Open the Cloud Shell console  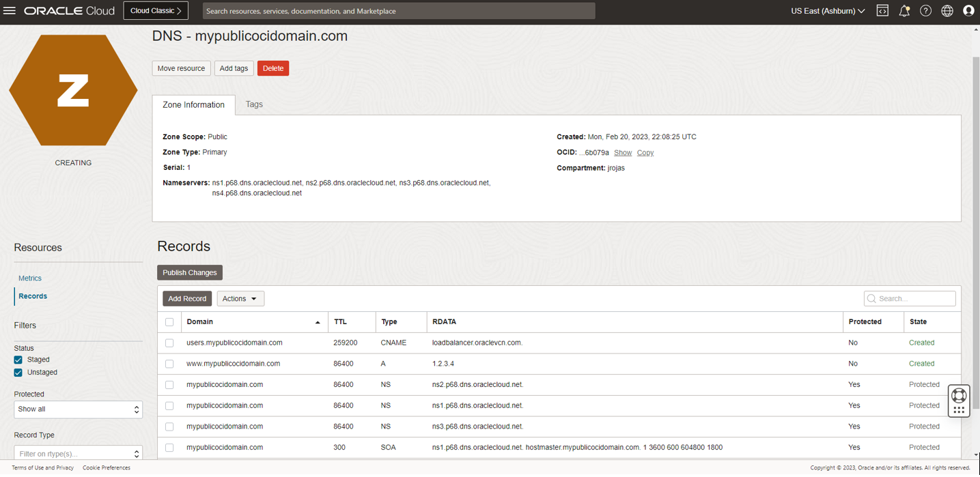pos(882,10)
